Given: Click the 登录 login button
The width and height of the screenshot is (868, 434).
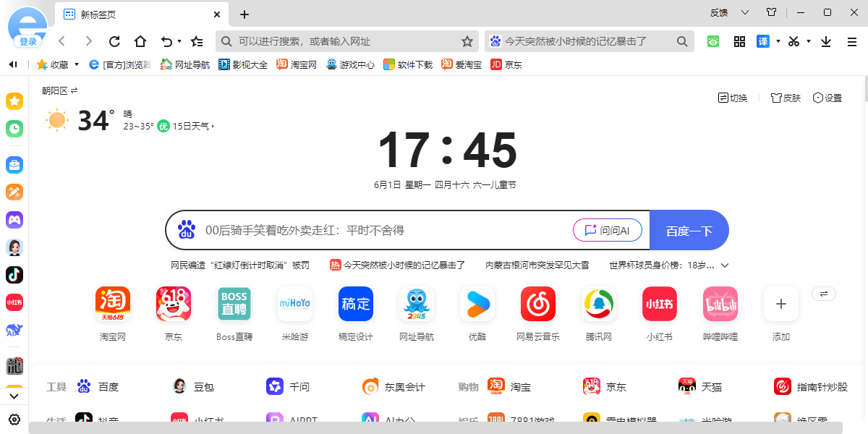Looking at the screenshot, I should (x=28, y=42).
